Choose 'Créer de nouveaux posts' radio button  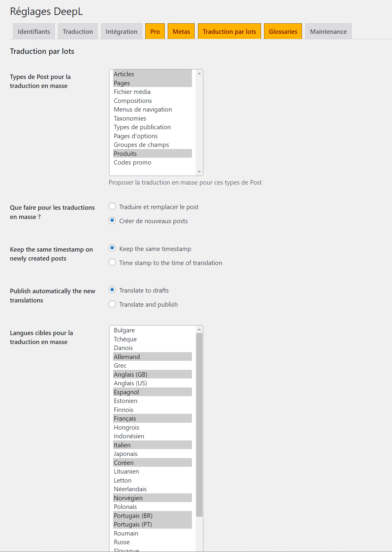[x=112, y=221]
